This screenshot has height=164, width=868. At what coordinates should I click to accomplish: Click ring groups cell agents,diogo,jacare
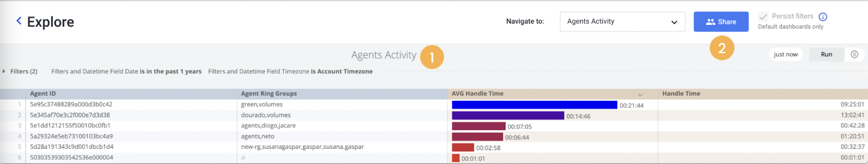pos(268,125)
